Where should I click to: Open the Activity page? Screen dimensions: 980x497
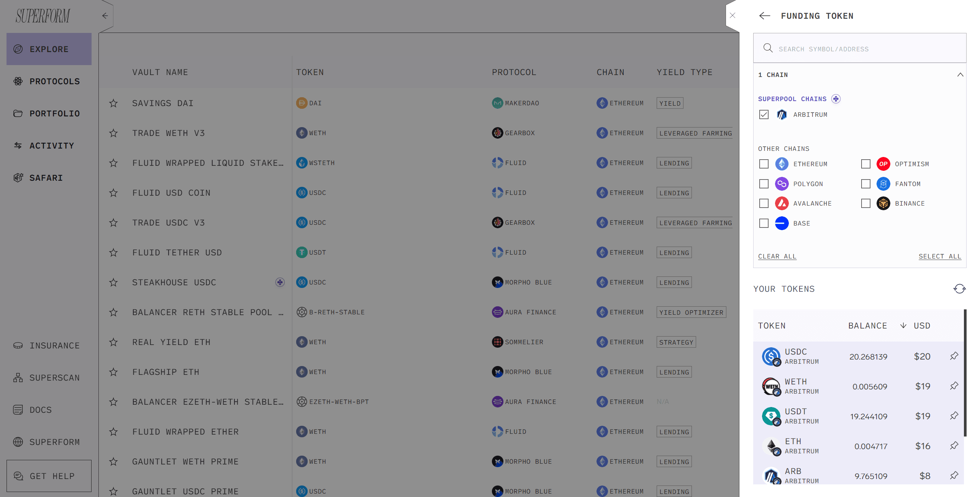click(x=49, y=146)
